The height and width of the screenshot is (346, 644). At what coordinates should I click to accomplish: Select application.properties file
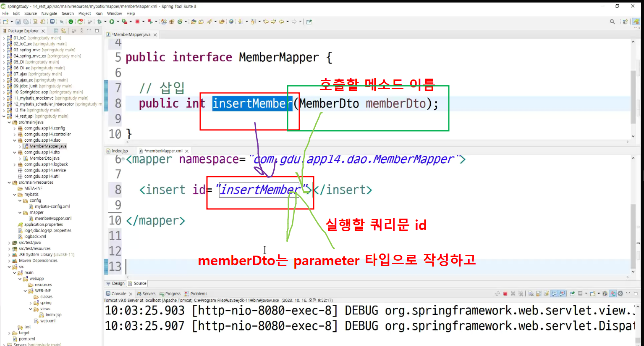tap(40, 225)
